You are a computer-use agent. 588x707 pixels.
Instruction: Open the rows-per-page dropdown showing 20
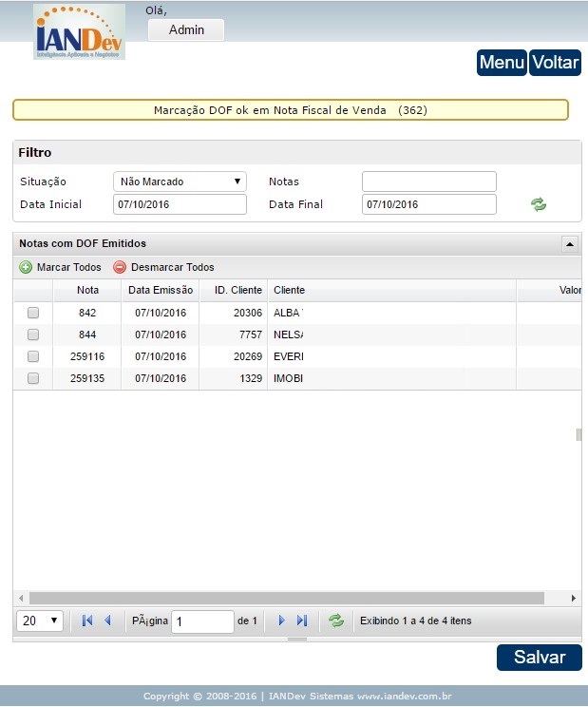[40, 621]
